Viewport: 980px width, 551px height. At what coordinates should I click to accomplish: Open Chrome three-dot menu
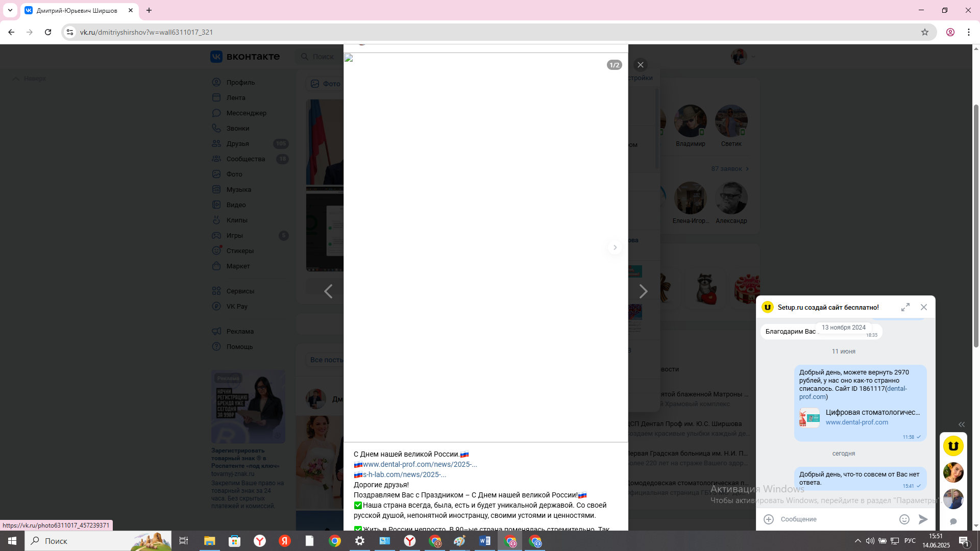(x=969, y=32)
